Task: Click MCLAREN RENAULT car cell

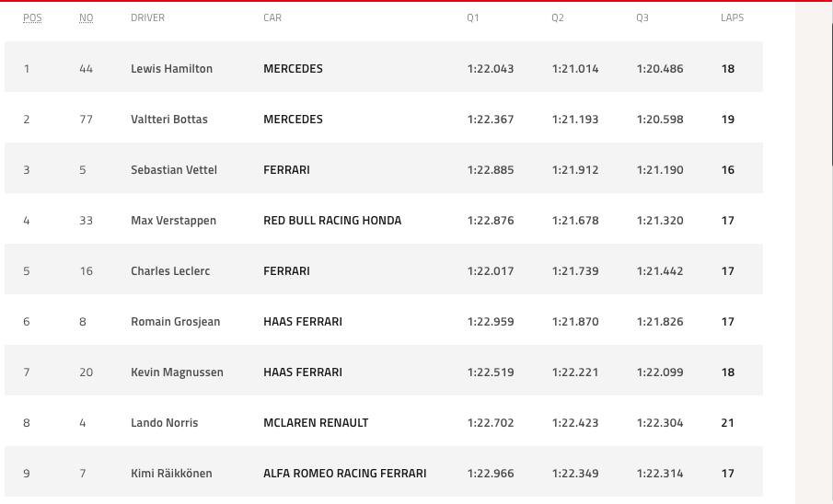Action: [316, 423]
